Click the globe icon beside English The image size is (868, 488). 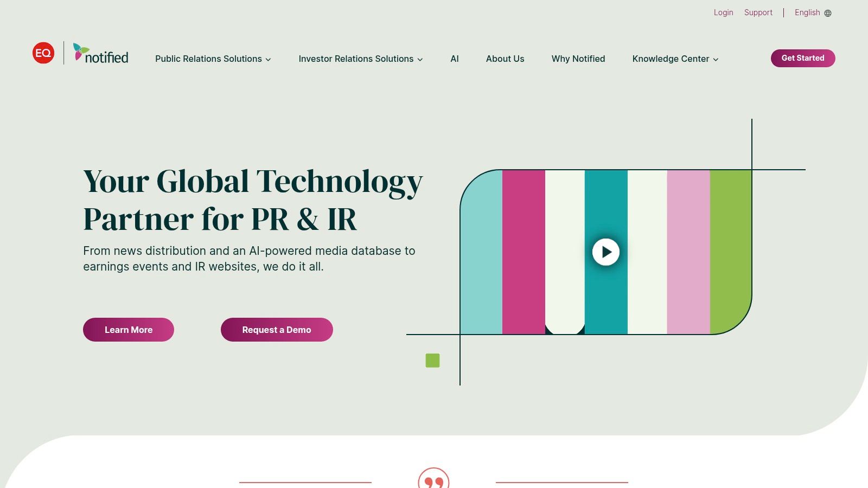click(x=828, y=12)
